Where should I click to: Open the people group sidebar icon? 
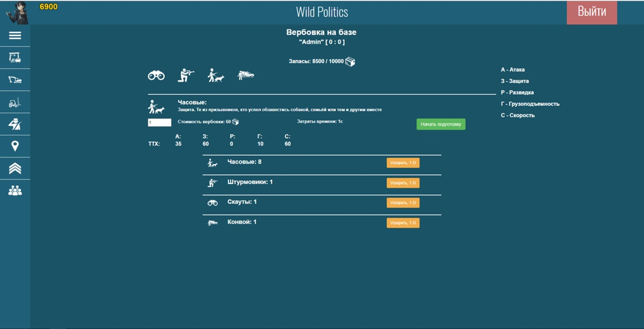click(x=15, y=190)
